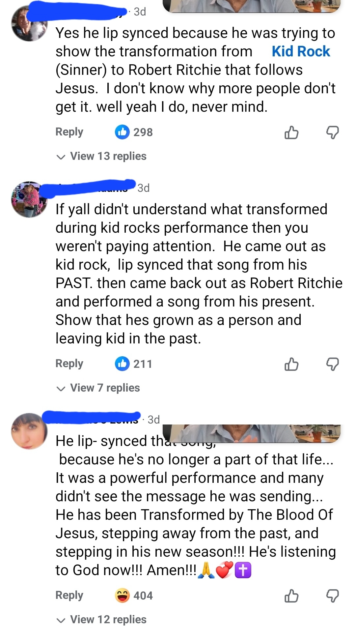The width and height of the screenshot is (355, 644).
Task: Like the comment with 404 reactions
Action: coord(291,596)
